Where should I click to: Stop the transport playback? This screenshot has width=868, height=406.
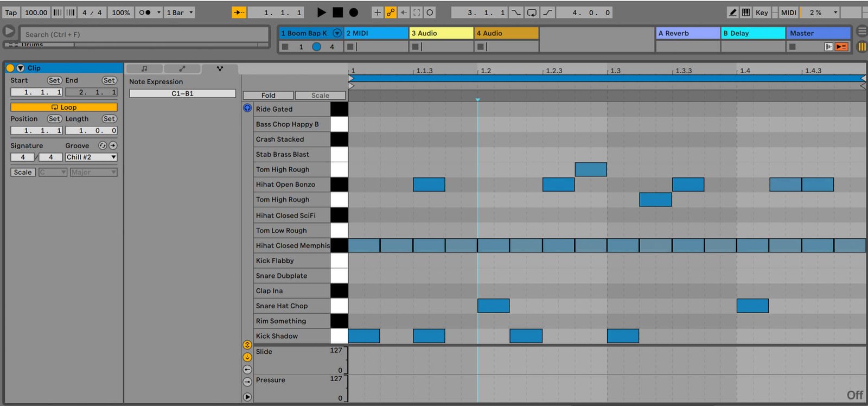(337, 12)
